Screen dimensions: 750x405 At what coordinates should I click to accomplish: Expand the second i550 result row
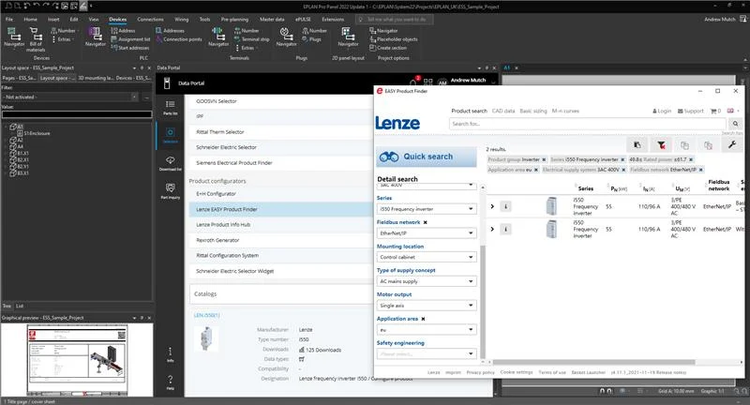[x=492, y=229]
